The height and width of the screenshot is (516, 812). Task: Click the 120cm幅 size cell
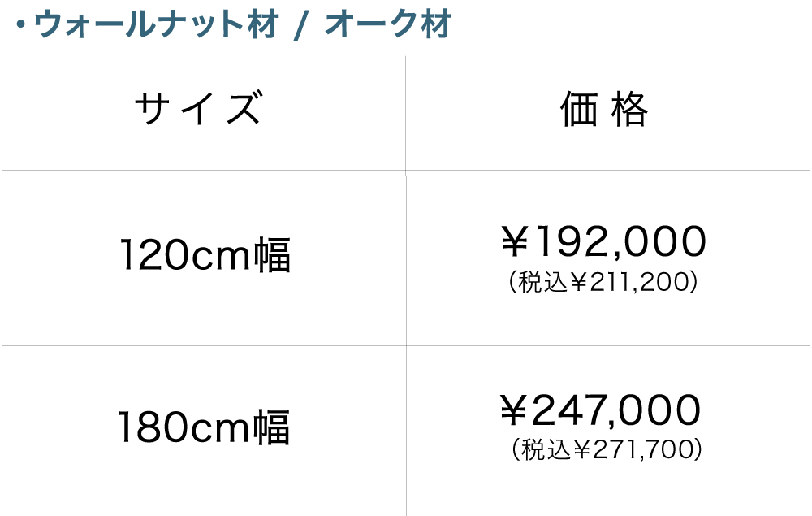[205, 255]
